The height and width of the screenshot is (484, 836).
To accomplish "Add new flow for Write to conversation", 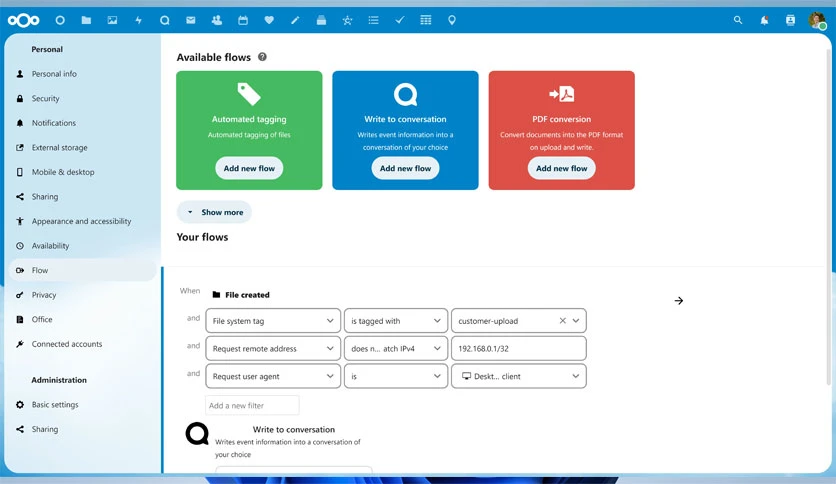I will click(x=405, y=168).
